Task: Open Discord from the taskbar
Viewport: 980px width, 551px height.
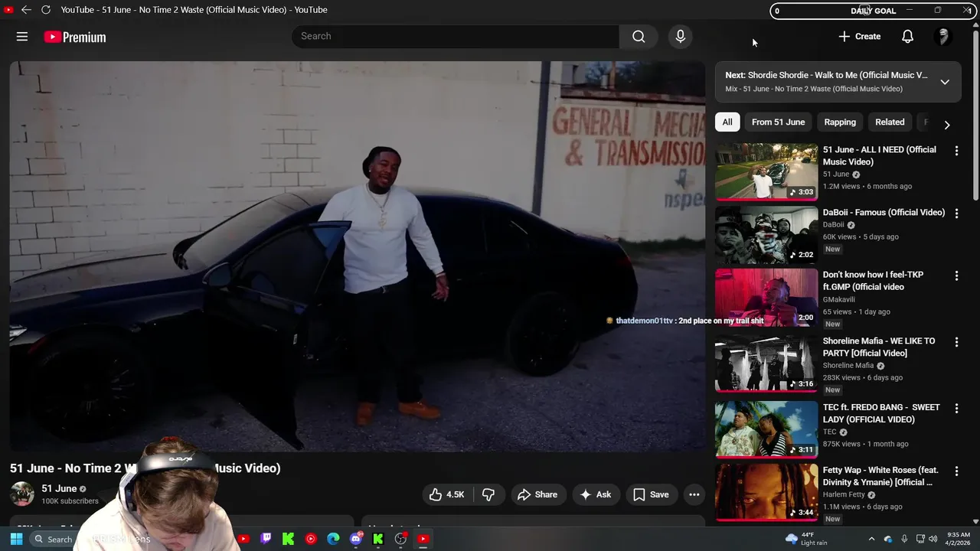Action: point(356,539)
